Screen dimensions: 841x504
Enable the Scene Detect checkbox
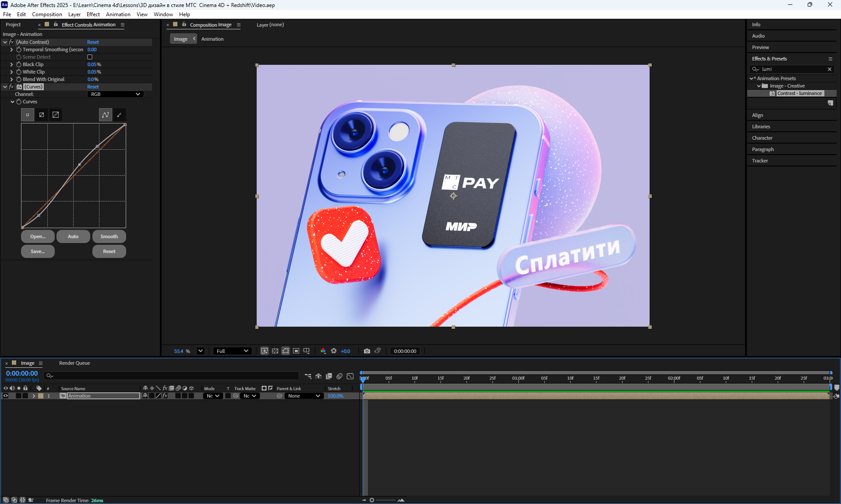click(90, 57)
